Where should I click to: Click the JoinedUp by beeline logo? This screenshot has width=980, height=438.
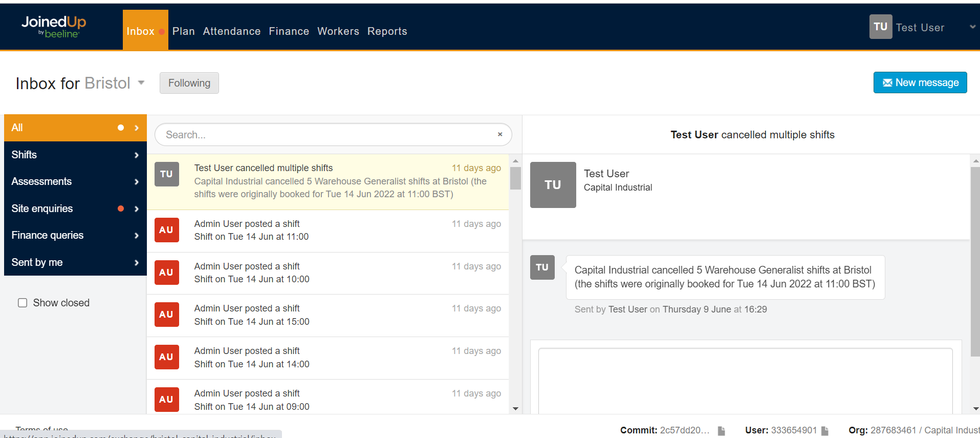pos(54,27)
